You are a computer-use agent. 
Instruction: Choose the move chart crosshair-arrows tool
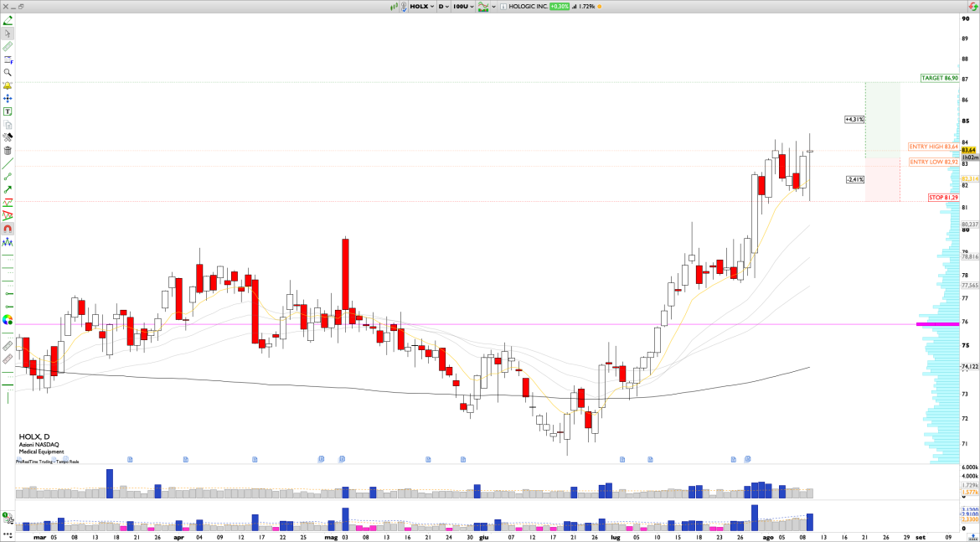[8, 98]
